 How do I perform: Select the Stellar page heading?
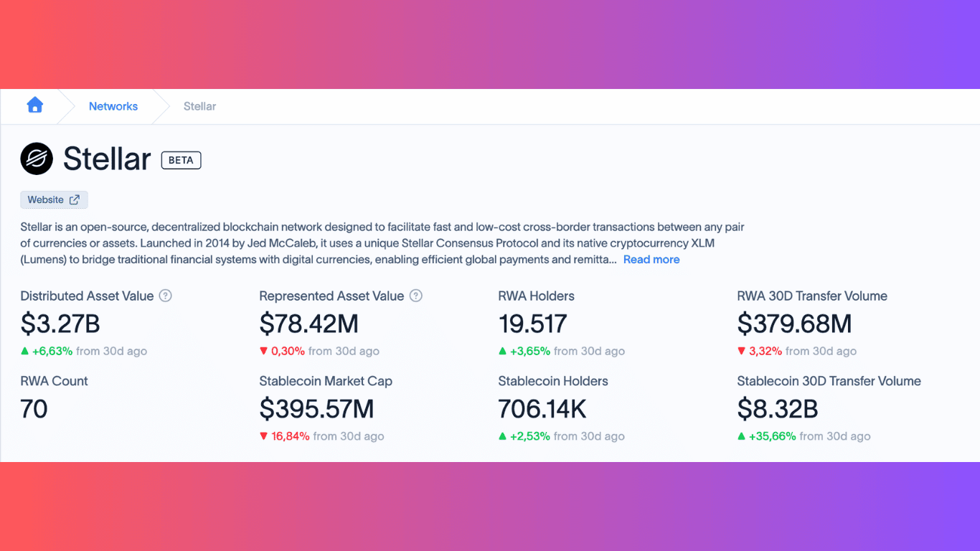coord(107,159)
